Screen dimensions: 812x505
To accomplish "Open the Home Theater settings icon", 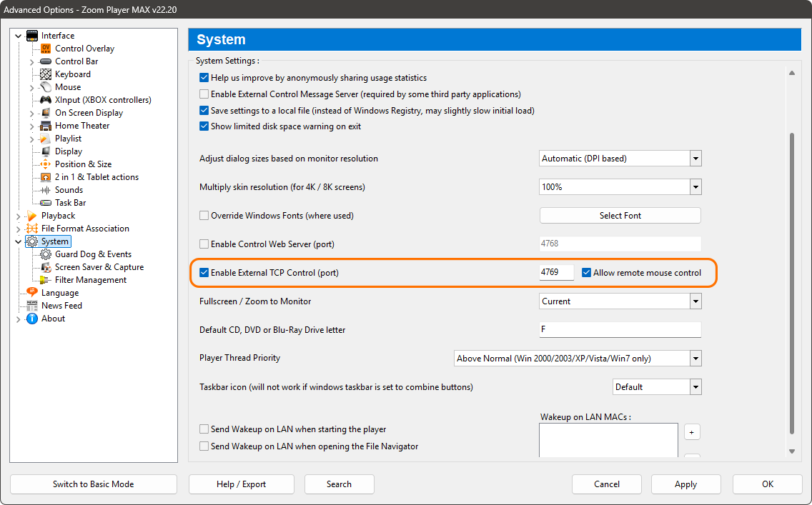I will click(x=44, y=125).
